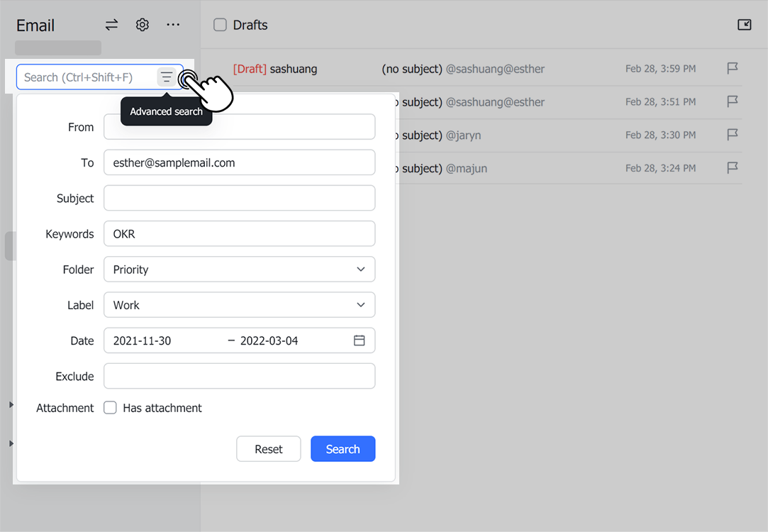768x532 pixels.
Task: Open the Label dropdown showing Work
Action: [x=239, y=305]
